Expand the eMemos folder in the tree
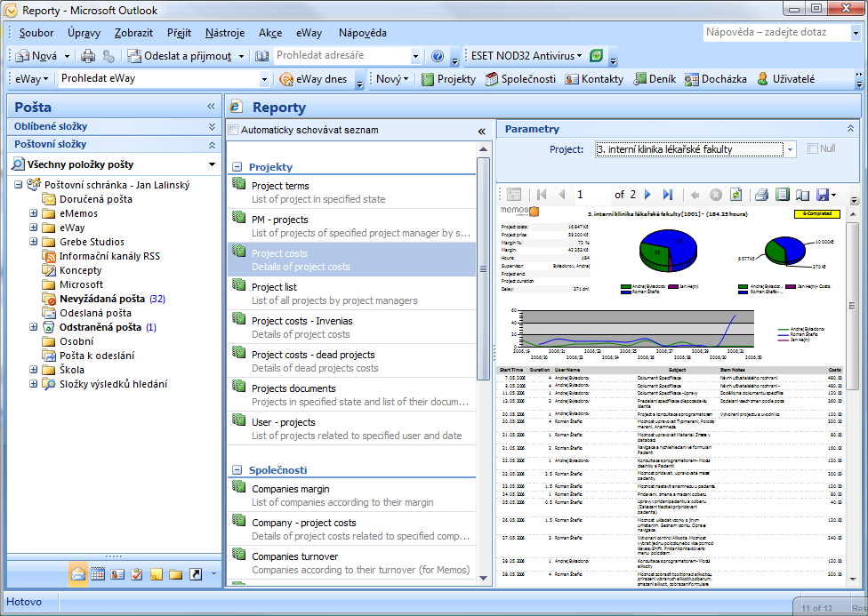The width and height of the screenshot is (868, 616). pyautogui.click(x=34, y=213)
